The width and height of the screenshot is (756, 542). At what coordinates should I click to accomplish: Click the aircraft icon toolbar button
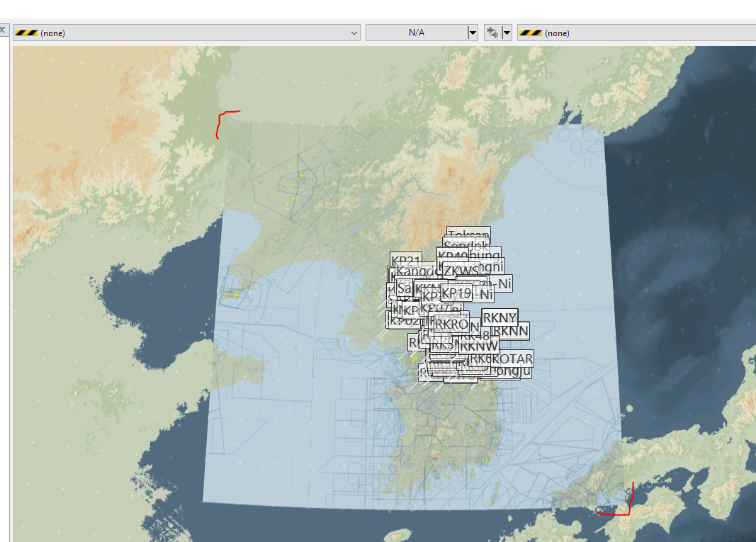pyautogui.click(x=492, y=33)
